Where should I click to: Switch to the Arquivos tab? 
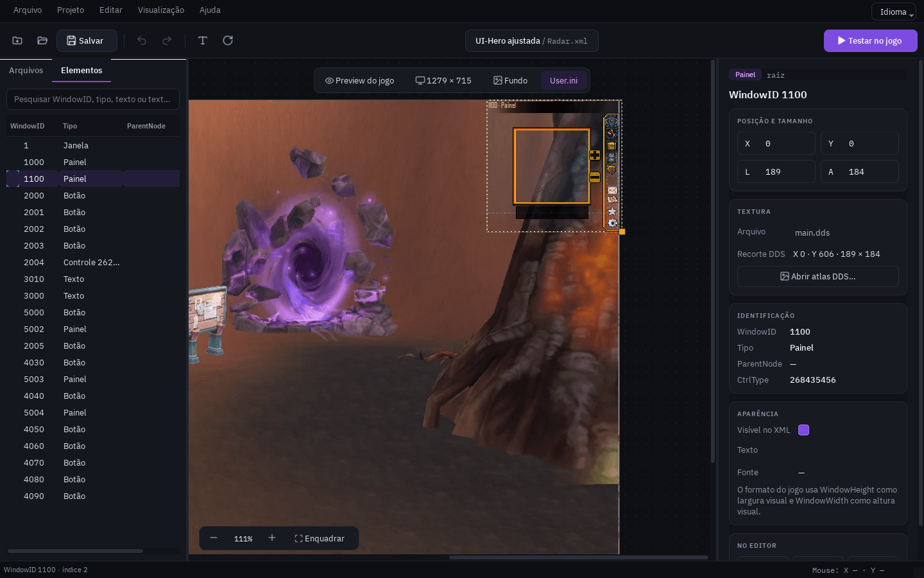click(26, 71)
